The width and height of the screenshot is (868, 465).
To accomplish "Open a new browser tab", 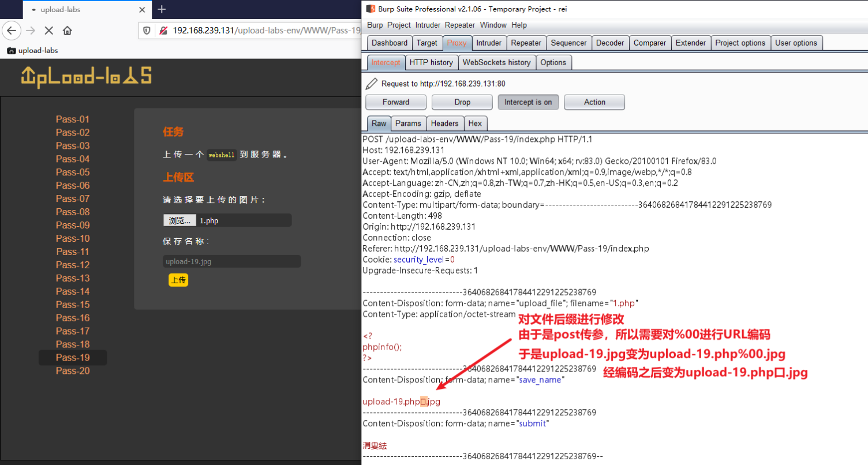I will (x=162, y=9).
